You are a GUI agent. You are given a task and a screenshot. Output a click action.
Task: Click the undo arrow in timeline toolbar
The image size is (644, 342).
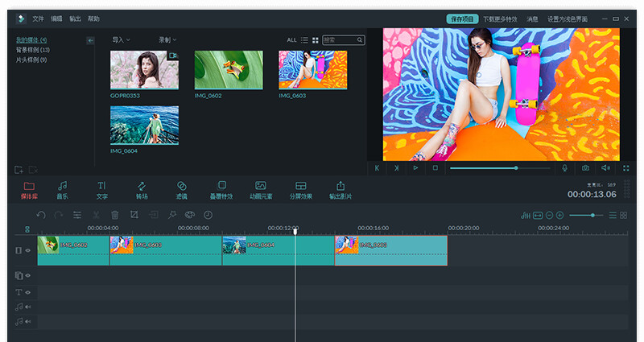tap(41, 215)
